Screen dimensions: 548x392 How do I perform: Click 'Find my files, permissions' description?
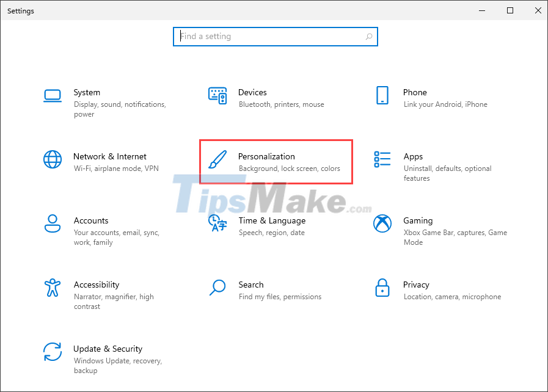[x=280, y=297]
